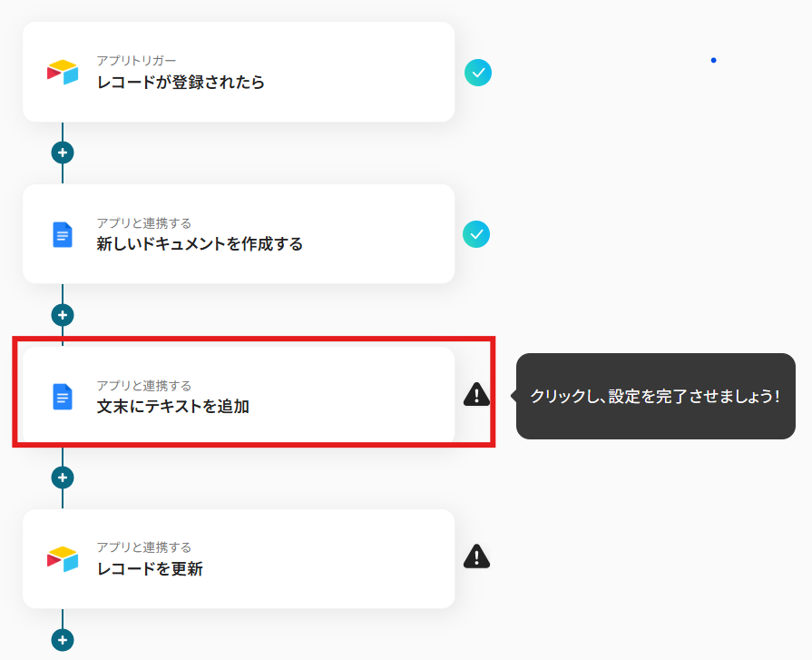Open the レコードが登録されたら trigger card
The width and height of the screenshot is (812, 660).
tap(239, 72)
